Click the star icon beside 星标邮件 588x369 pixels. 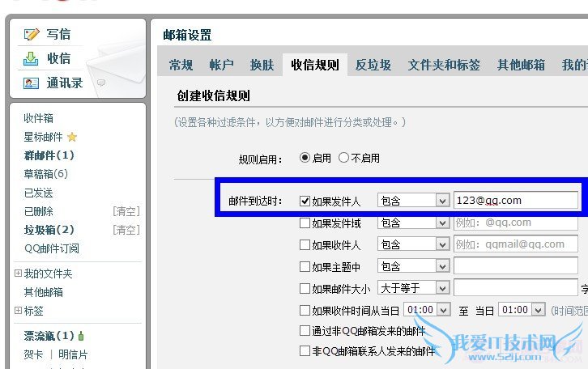point(72,137)
